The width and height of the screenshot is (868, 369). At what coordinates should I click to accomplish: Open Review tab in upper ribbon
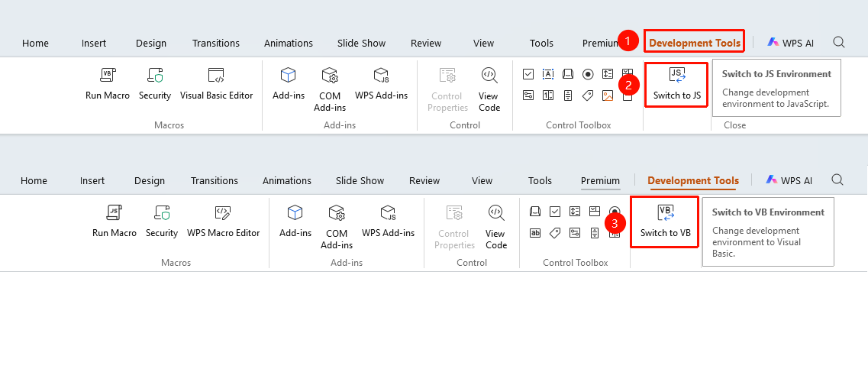point(426,43)
